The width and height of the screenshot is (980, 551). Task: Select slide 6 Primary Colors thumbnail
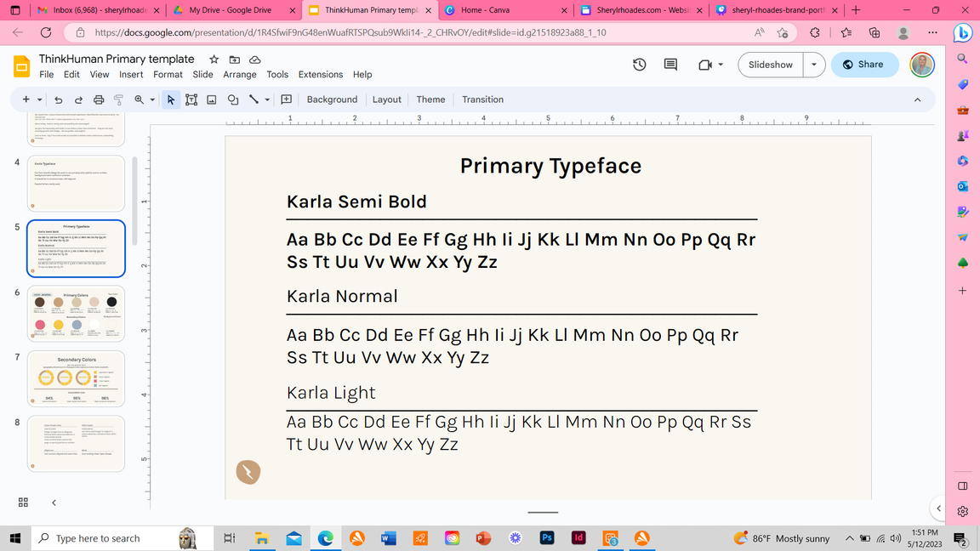[x=76, y=314]
